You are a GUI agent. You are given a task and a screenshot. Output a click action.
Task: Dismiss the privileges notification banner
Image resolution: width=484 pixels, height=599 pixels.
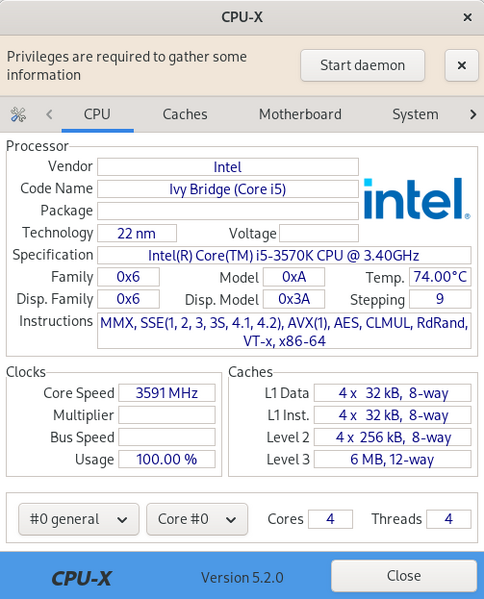(x=461, y=65)
